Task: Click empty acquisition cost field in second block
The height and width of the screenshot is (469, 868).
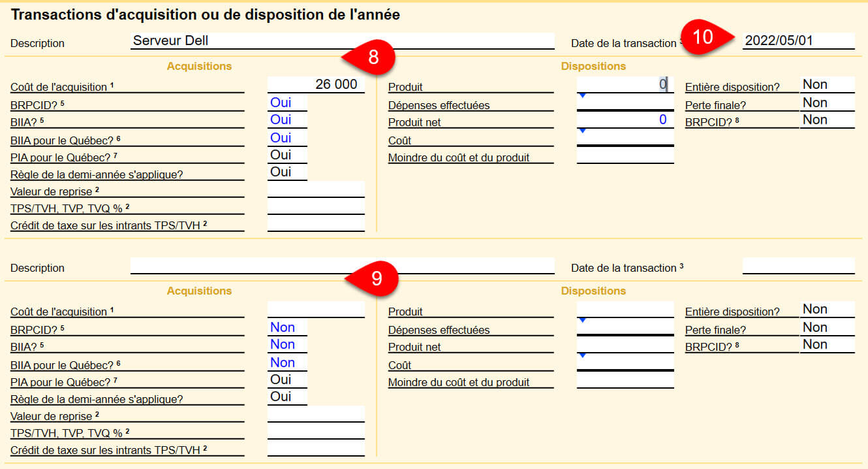Action: coord(316,309)
